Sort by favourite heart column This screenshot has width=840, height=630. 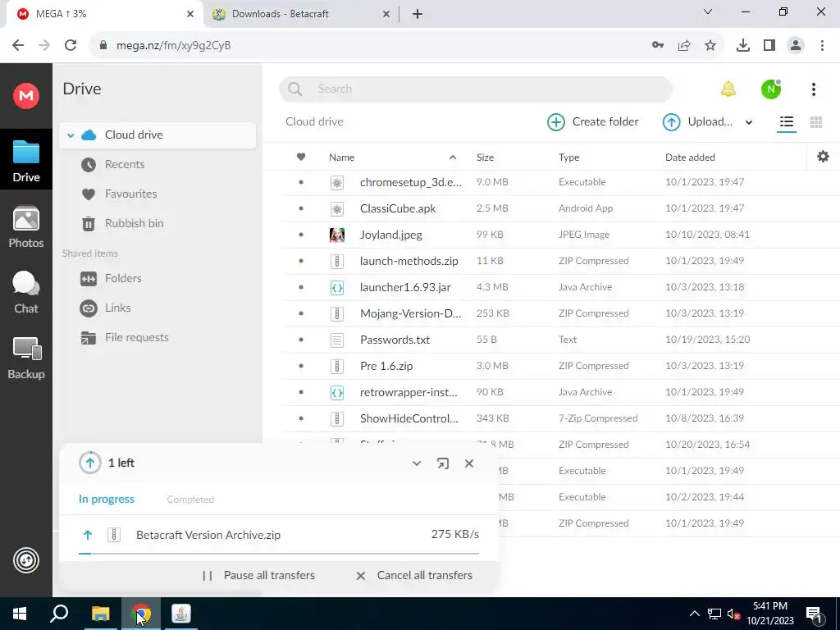pyautogui.click(x=301, y=157)
